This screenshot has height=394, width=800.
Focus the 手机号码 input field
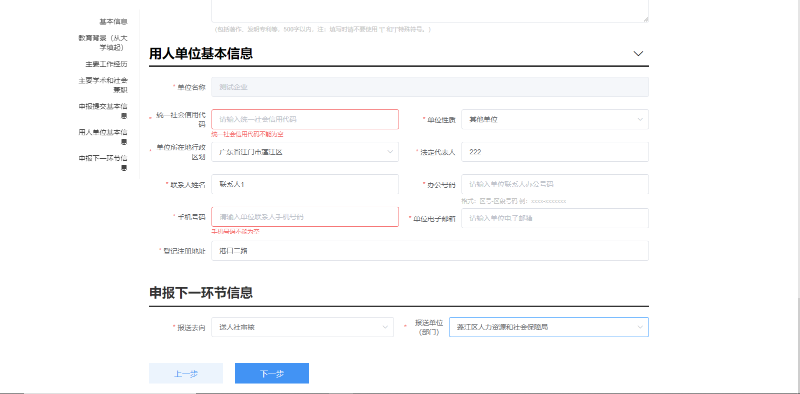point(305,217)
